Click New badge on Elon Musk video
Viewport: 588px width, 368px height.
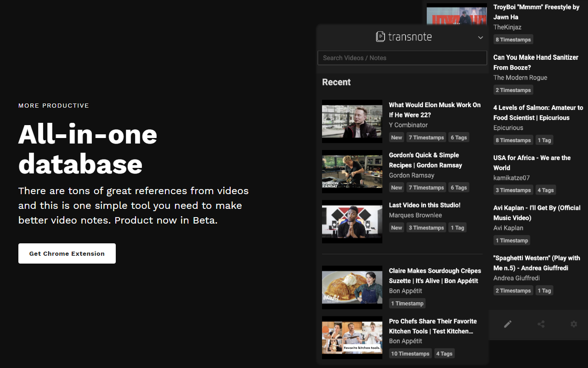point(397,138)
